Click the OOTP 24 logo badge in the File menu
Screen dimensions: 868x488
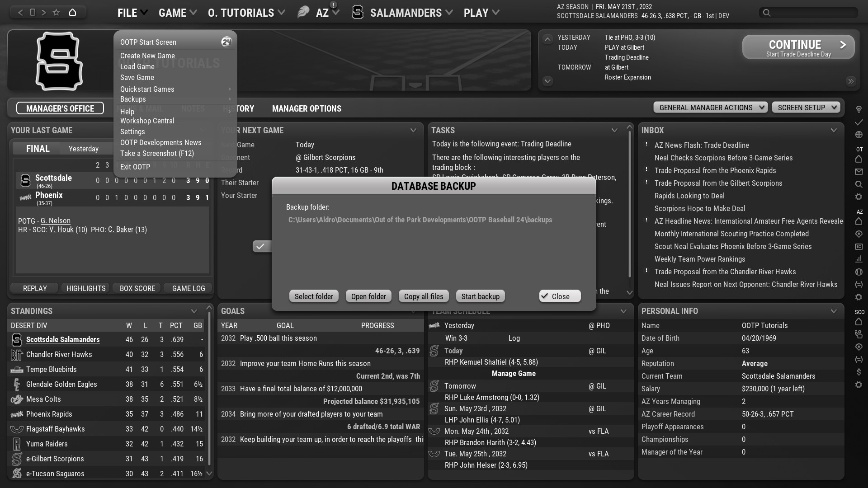coord(226,42)
